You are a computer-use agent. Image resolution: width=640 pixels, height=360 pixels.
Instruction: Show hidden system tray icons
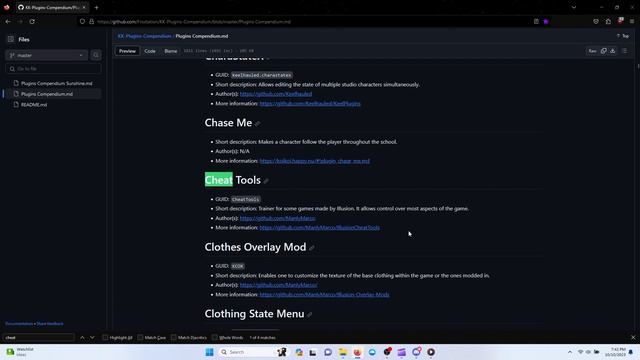(569, 352)
